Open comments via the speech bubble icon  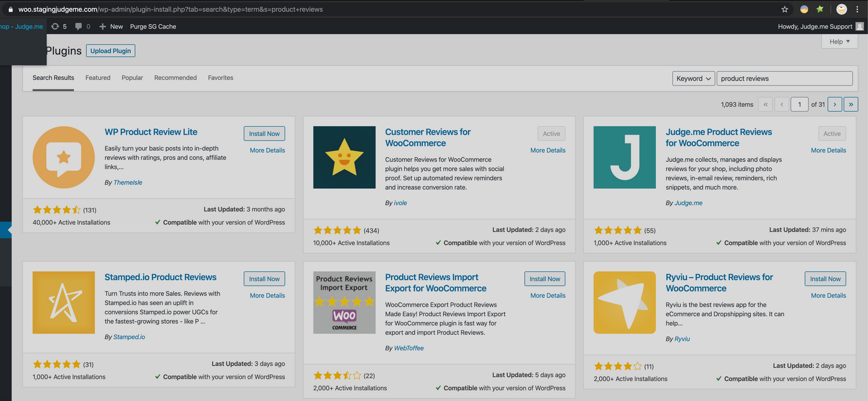coord(80,26)
